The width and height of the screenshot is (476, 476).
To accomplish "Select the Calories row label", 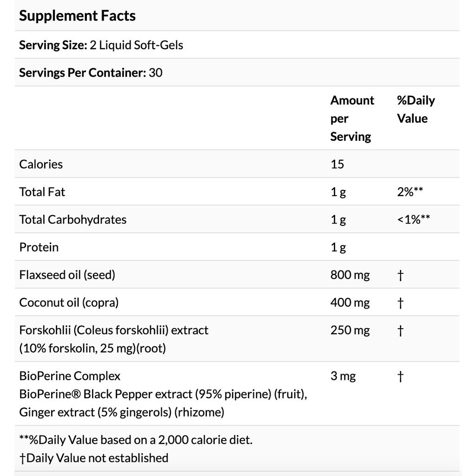I will click(x=41, y=164).
